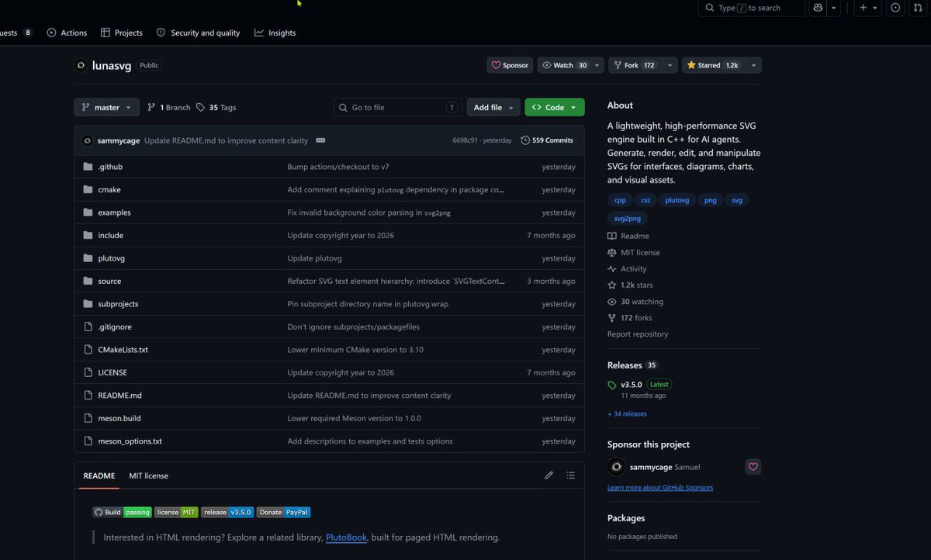Expand the commit message ellipsis button

320,140
